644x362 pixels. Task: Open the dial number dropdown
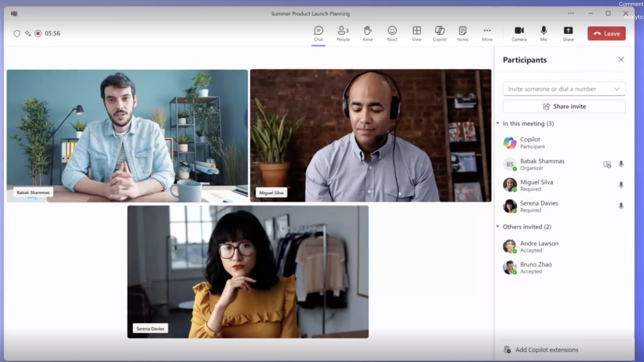click(x=617, y=89)
